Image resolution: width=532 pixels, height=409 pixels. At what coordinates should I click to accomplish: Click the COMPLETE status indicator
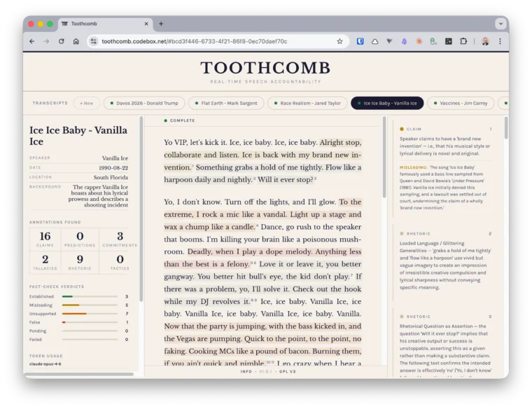pos(179,120)
